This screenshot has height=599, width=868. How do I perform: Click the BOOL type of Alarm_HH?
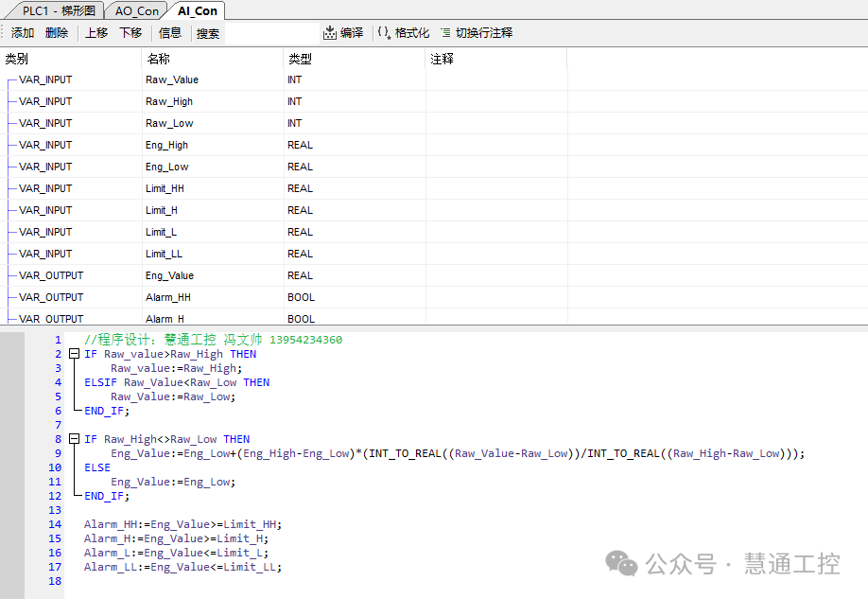(x=301, y=297)
